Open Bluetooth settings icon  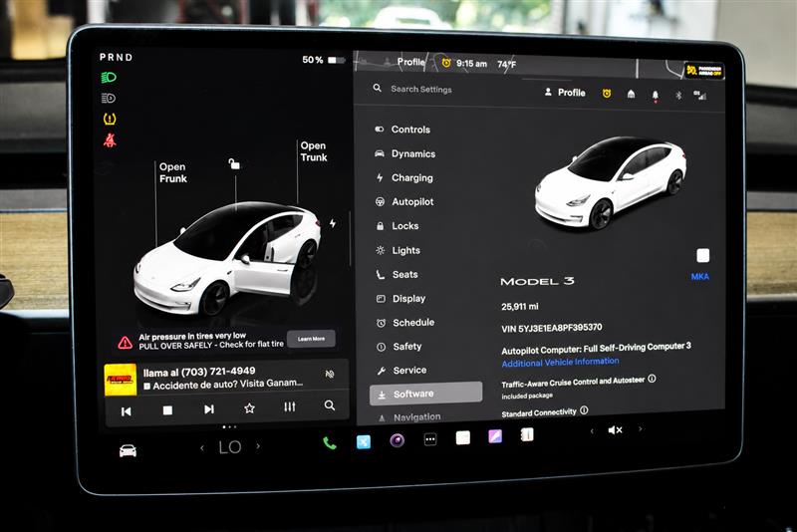click(678, 95)
